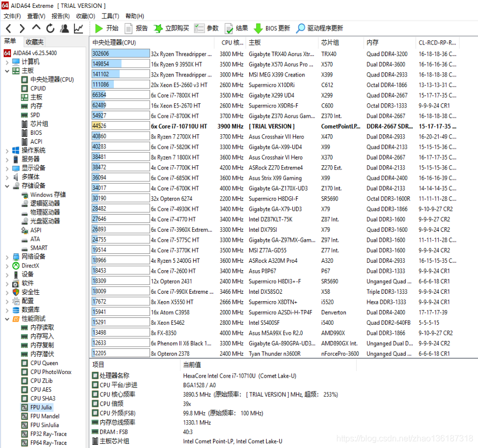
Task: Click the 当前值 column header
Action: pyautogui.click(x=268, y=365)
